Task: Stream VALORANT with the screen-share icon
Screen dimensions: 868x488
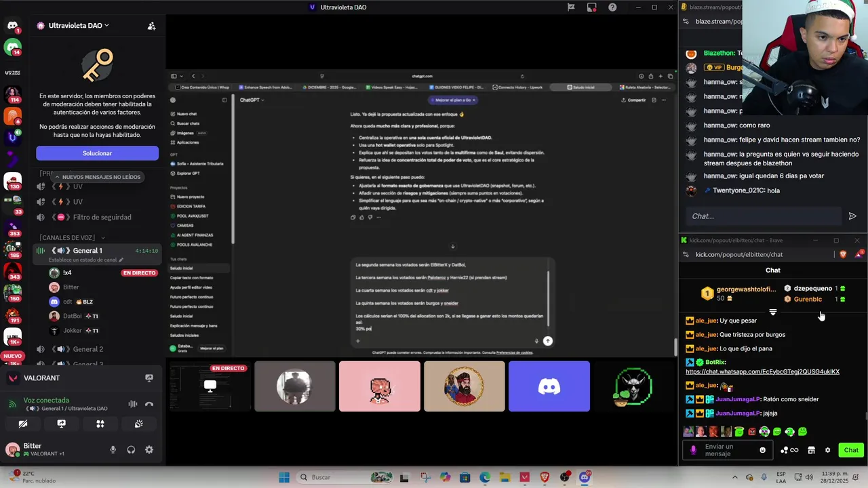Action: pos(149,378)
